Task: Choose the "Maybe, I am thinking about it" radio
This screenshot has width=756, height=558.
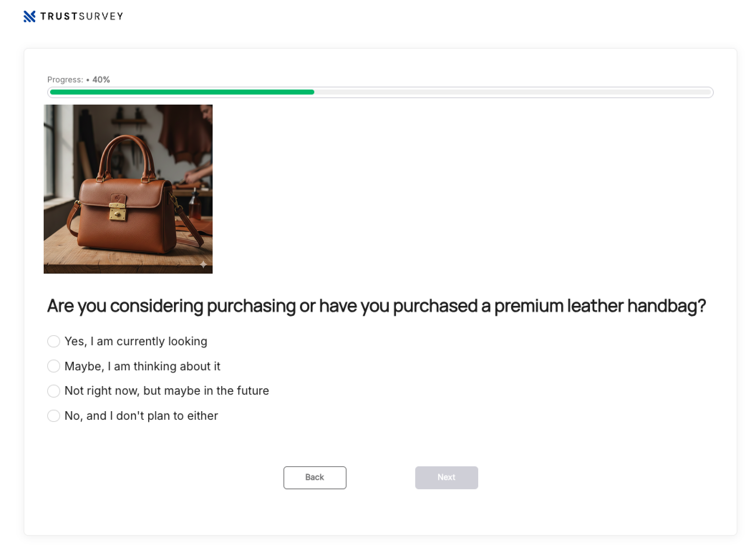Action: point(54,366)
